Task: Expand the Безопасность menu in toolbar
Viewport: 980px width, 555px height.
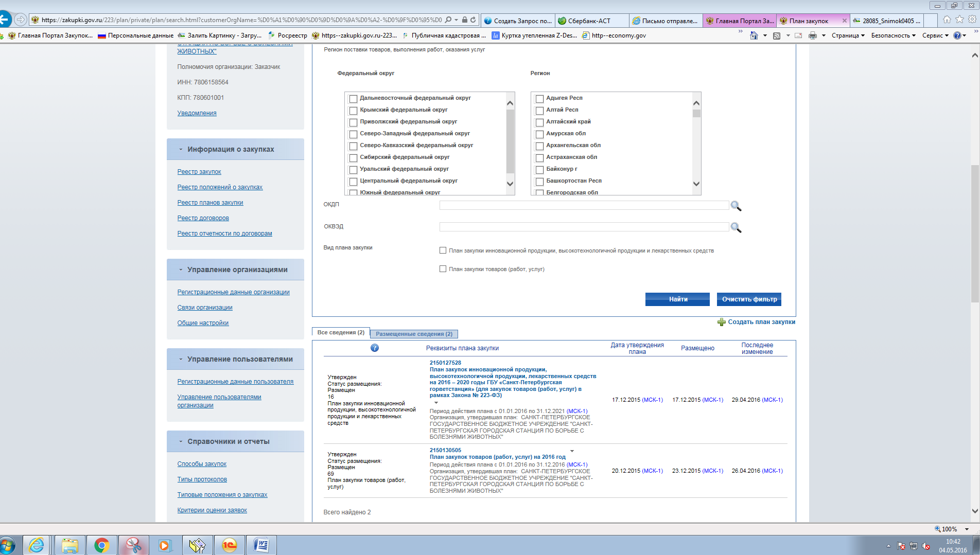Action: tap(893, 35)
